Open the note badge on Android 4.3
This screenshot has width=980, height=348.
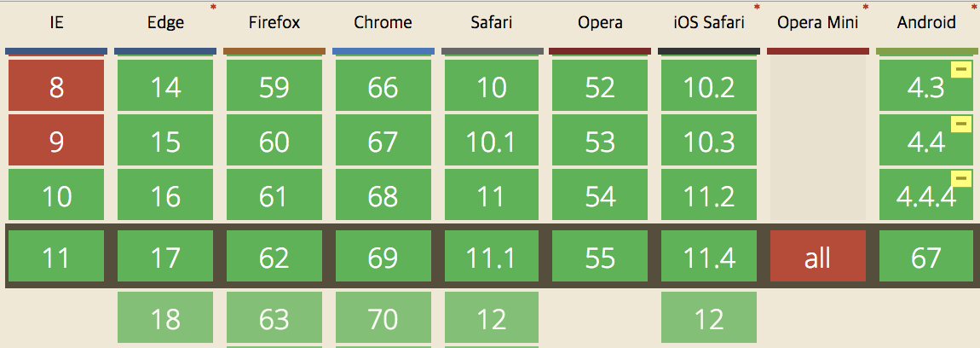[961, 69]
